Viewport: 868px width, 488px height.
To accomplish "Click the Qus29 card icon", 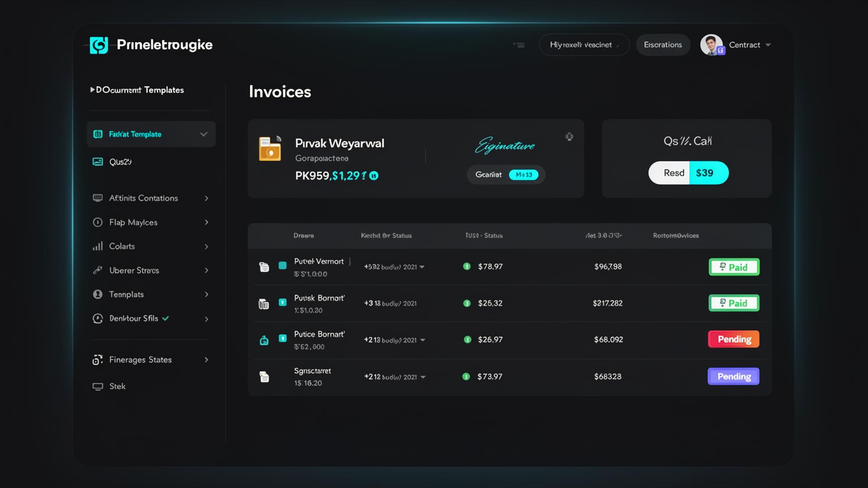I will point(98,162).
